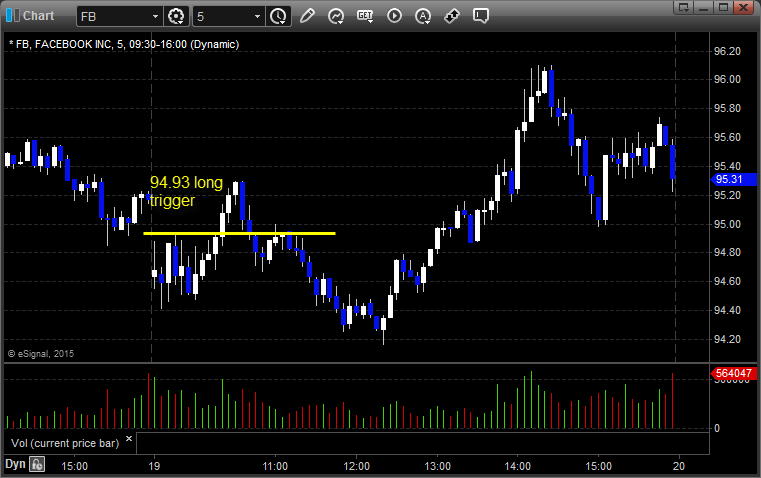Click the 13:00 time axis label

click(437, 466)
